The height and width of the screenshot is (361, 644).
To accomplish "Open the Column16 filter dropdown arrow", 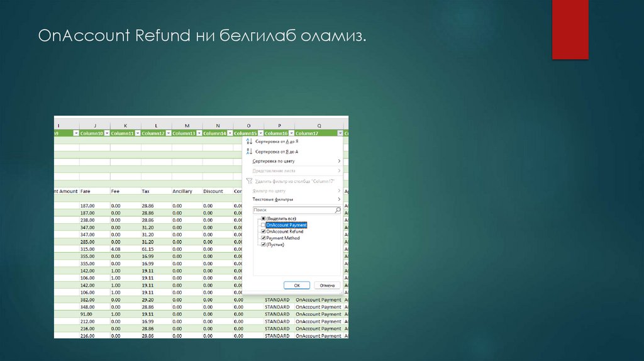I will (x=292, y=133).
